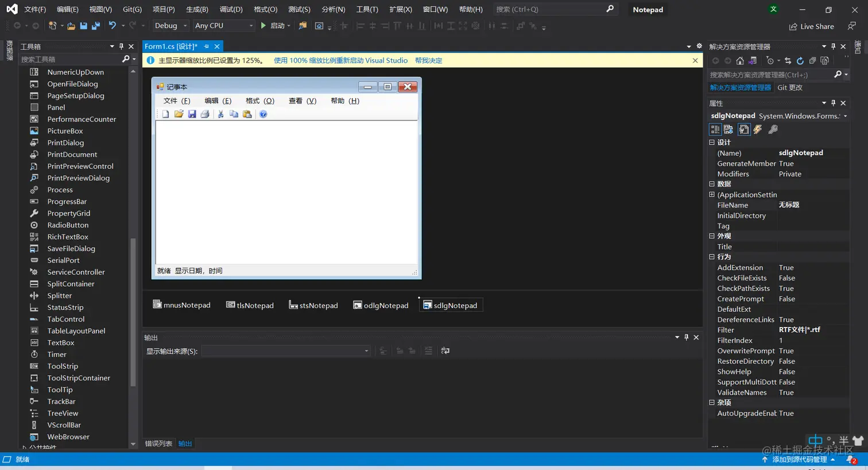Click Refresh icon in Solution Explorer toolbar
868x470 pixels.
[x=800, y=60]
